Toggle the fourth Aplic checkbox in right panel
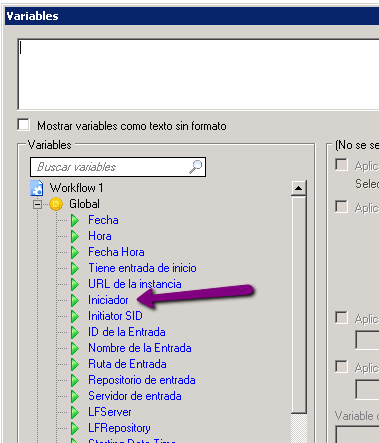 tap(341, 366)
